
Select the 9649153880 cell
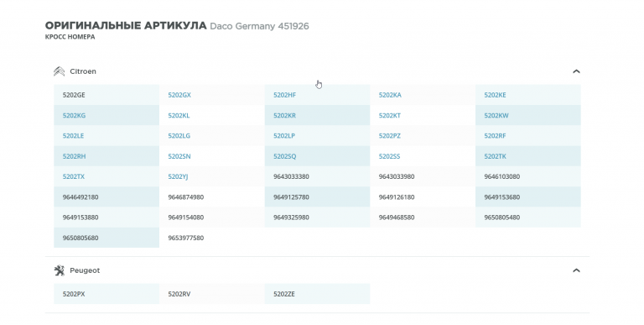point(106,218)
